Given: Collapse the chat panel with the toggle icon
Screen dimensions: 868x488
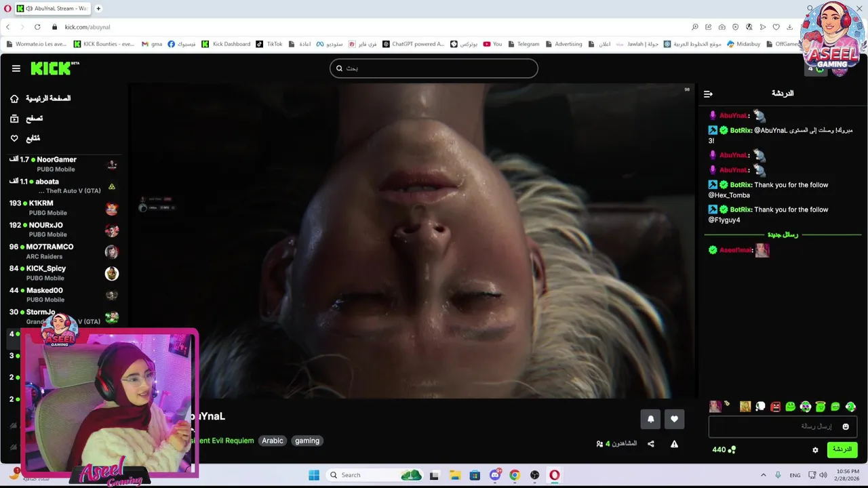Looking at the screenshot, I should (x=708, y=94).
